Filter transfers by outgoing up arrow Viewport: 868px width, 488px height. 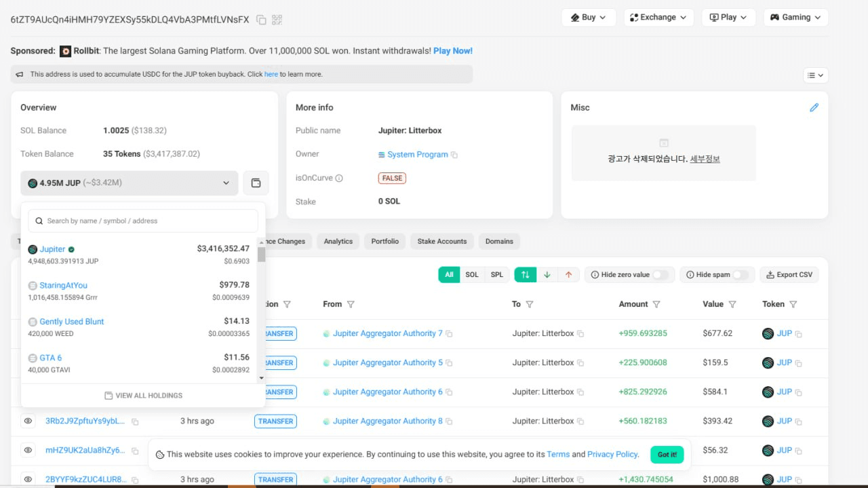click(x=568, y=275)
